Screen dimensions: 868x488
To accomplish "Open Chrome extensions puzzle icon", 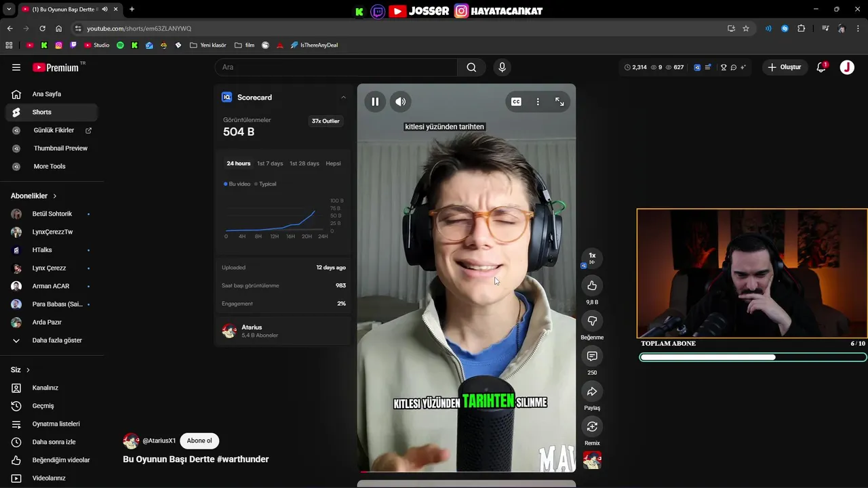I will point(802,28).
